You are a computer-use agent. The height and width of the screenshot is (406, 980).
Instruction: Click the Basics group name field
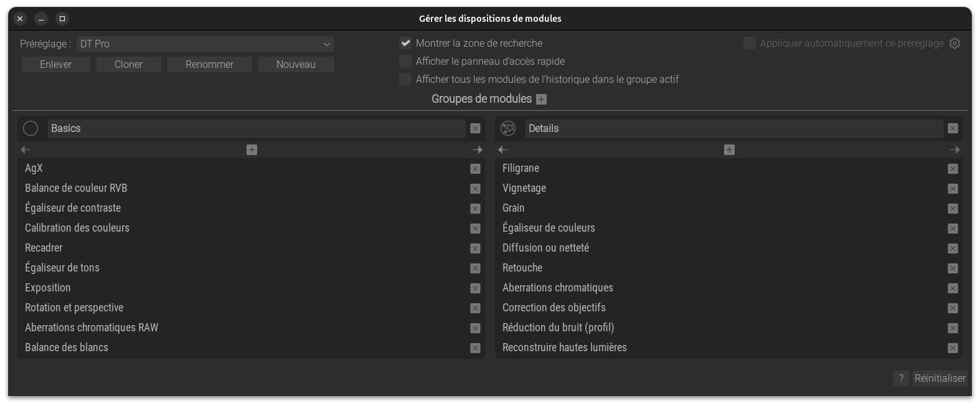[x=257, y=128]
